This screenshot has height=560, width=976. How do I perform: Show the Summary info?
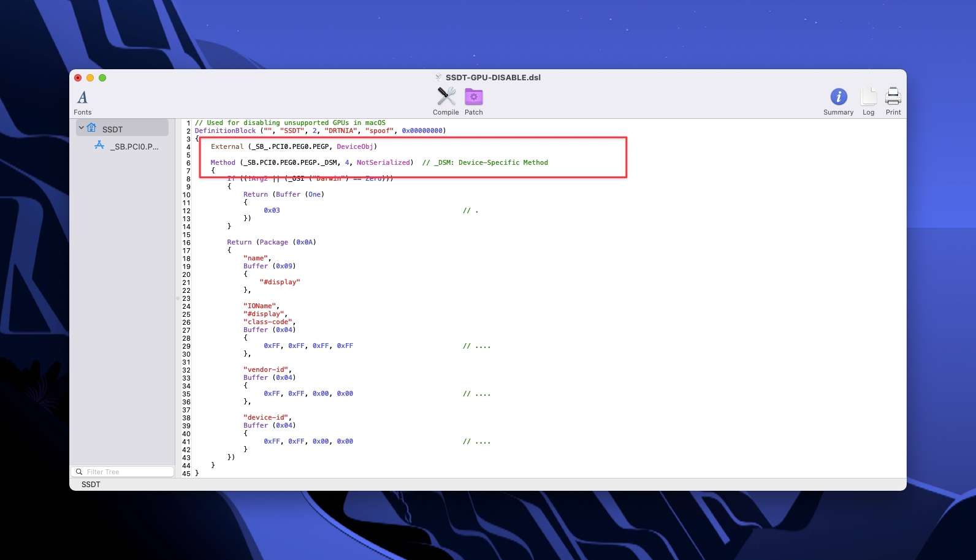[x=838, y=102]
